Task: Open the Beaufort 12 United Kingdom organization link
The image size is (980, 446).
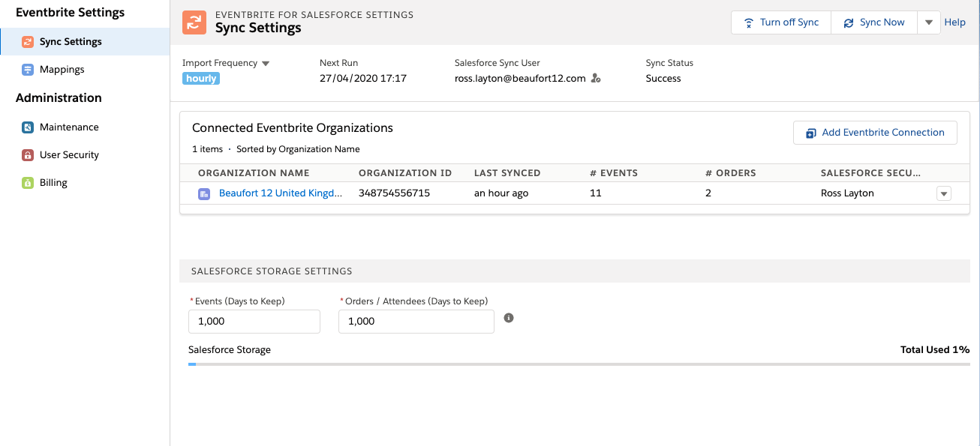Action: point(281,193)
